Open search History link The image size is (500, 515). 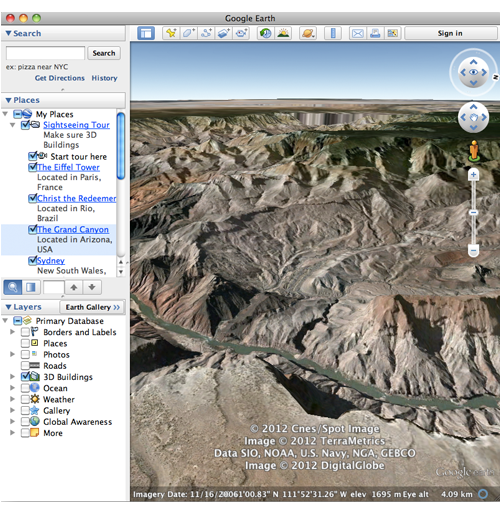104,78
